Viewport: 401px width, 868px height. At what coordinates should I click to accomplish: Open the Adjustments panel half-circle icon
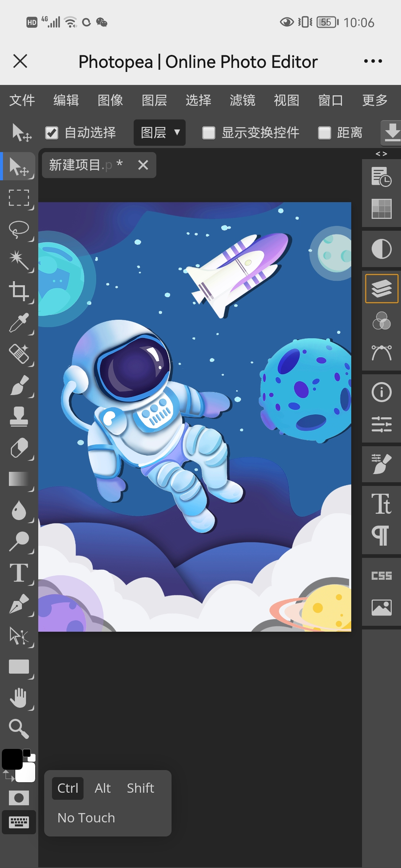click(381, 249)
